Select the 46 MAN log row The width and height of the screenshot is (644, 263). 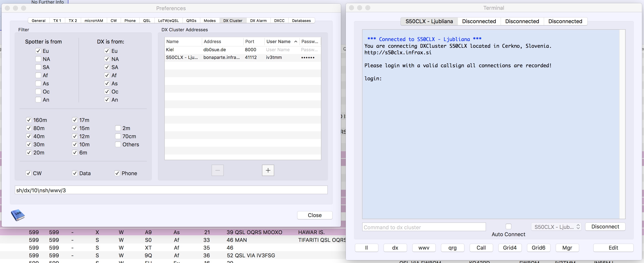(173, 240)
